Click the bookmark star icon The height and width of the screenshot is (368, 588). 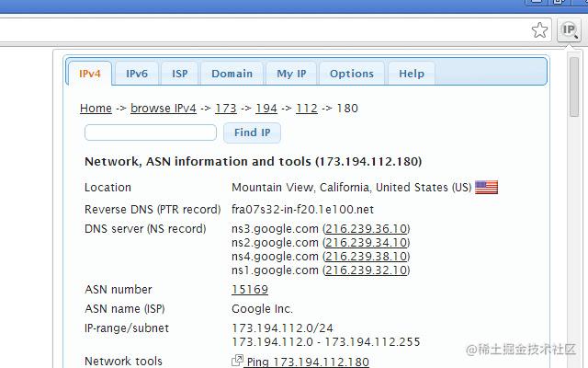(x=539, y=30)
